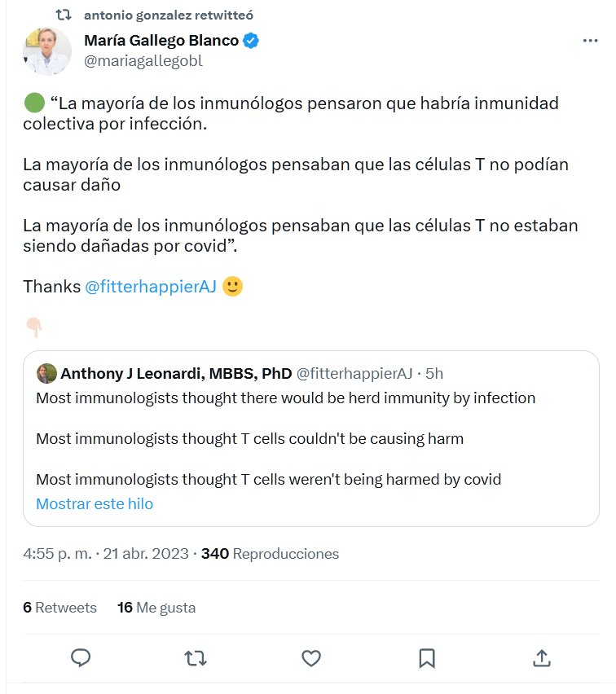
Task: Click the @fitterhappierAJ mention link
Action: 150,287
